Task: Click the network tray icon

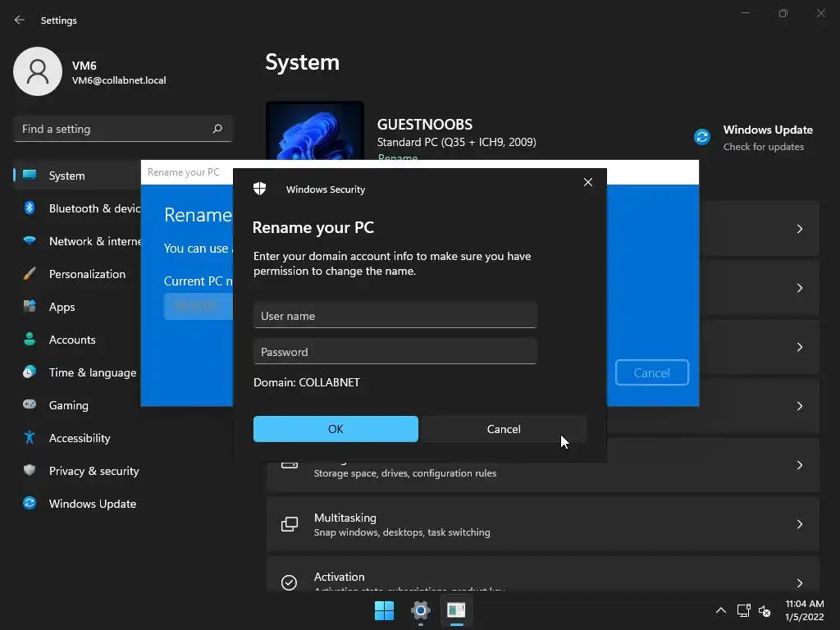Action: point(743,610)
